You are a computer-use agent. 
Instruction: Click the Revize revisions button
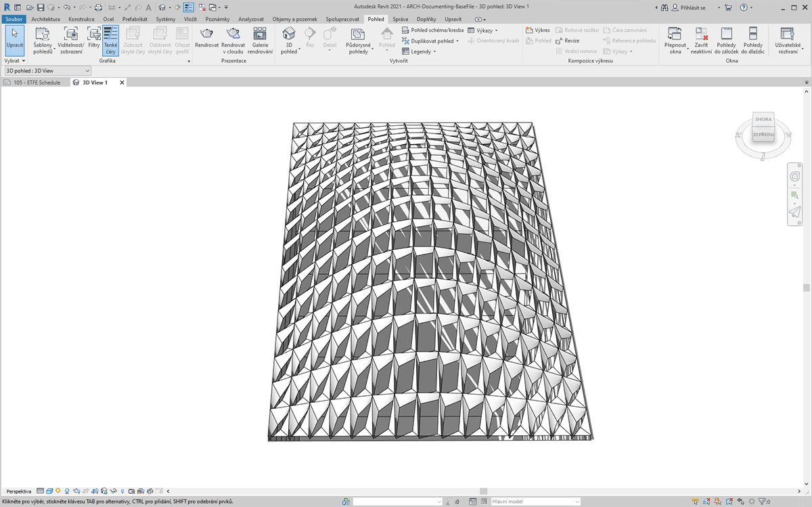click(567, 41)
